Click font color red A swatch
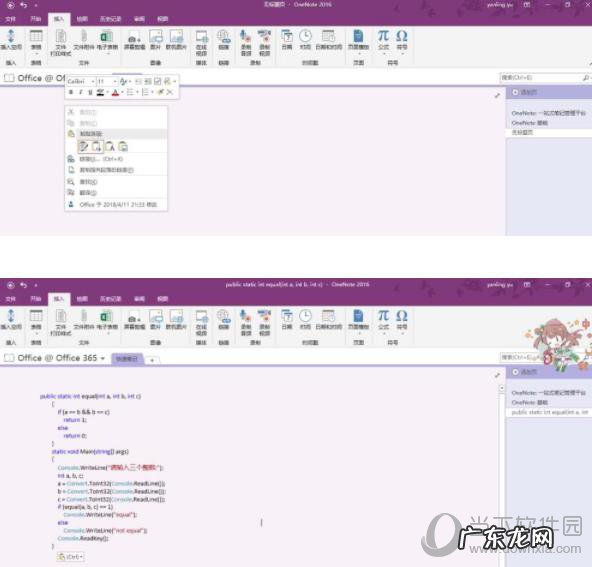Viewport: 592px width, 567px height. click(116, 92)
